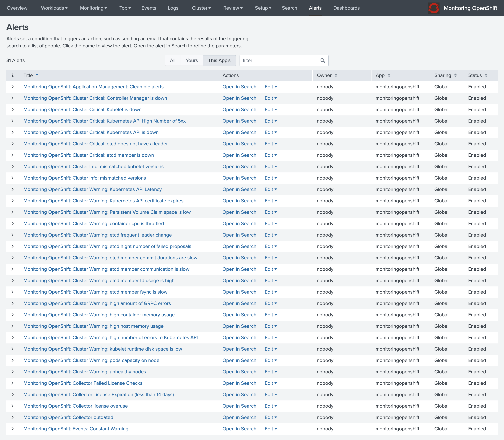The width and height of the screenshot is (504, 440).
Task: Open Edit dropdown for Collector license overuse
Action: click(x=271, y=406)
